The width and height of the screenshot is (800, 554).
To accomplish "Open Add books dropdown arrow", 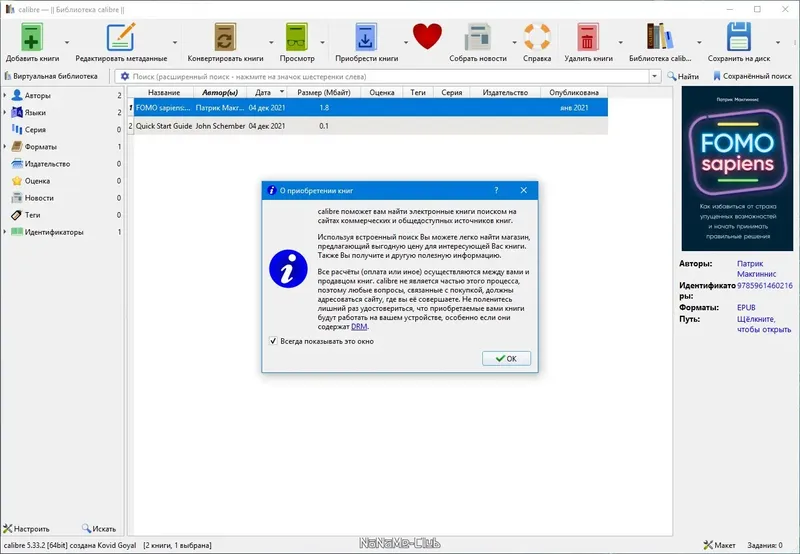I will coord(67,42).
